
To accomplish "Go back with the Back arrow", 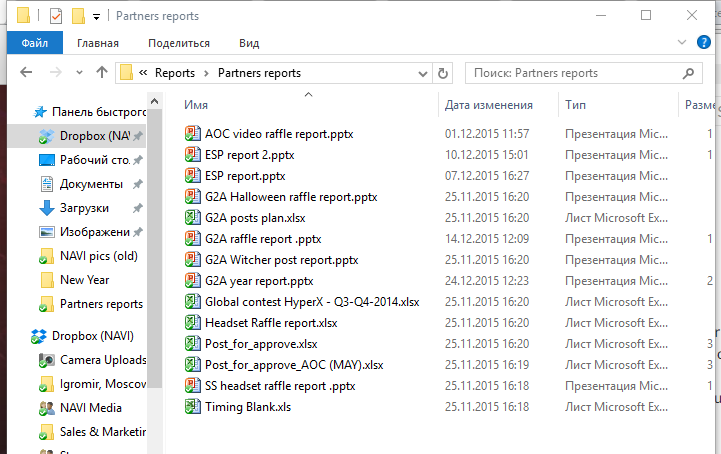I will pos(26,72).
